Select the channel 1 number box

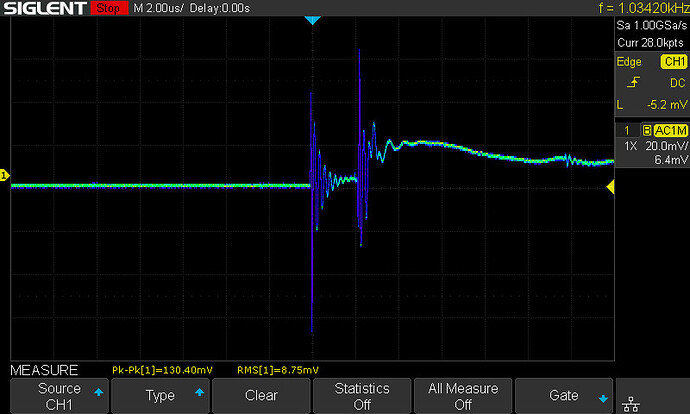pos(627,131)
